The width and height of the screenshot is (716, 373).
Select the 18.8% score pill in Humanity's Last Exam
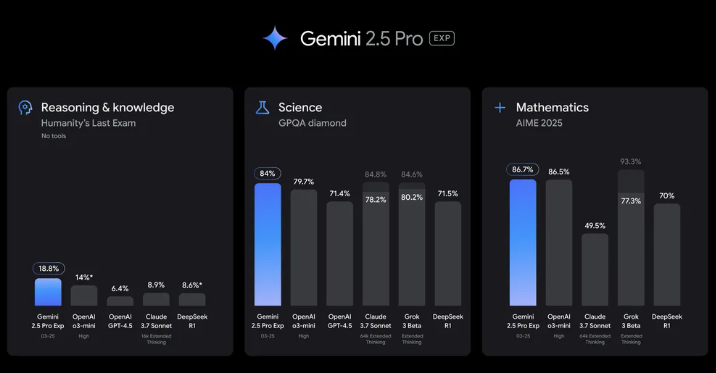[48, 268]
